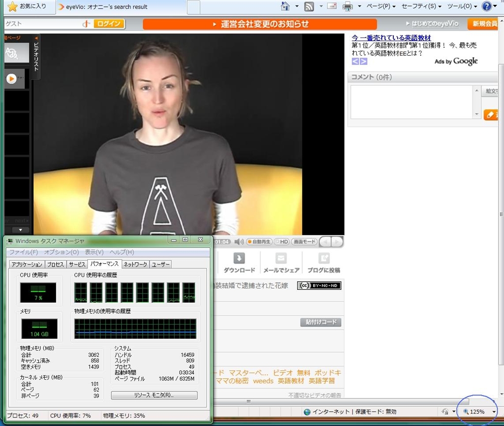The image size is (504, 426).
Task: Open the ツール(O) command bar menu
Action: (462, 6)
